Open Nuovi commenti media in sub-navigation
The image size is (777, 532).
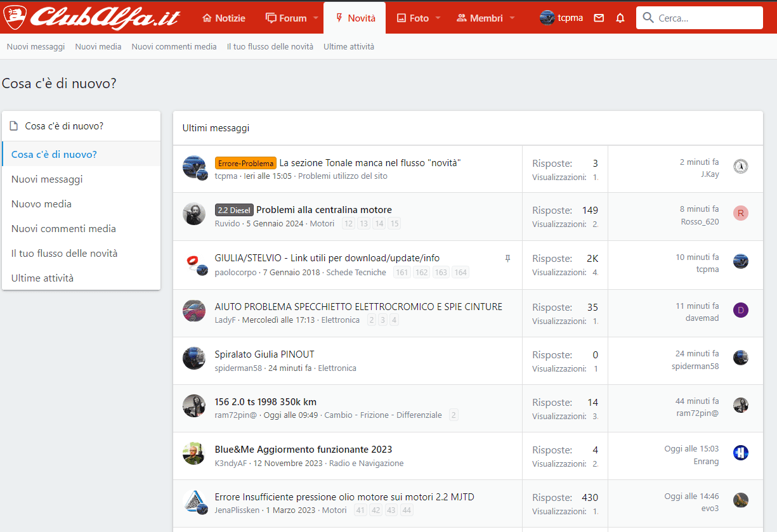coord(174,47)
